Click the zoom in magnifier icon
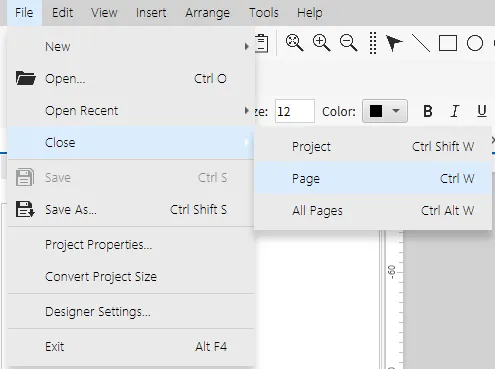The image size is (495, 369). pyautogui.click(x=321, y=43)
